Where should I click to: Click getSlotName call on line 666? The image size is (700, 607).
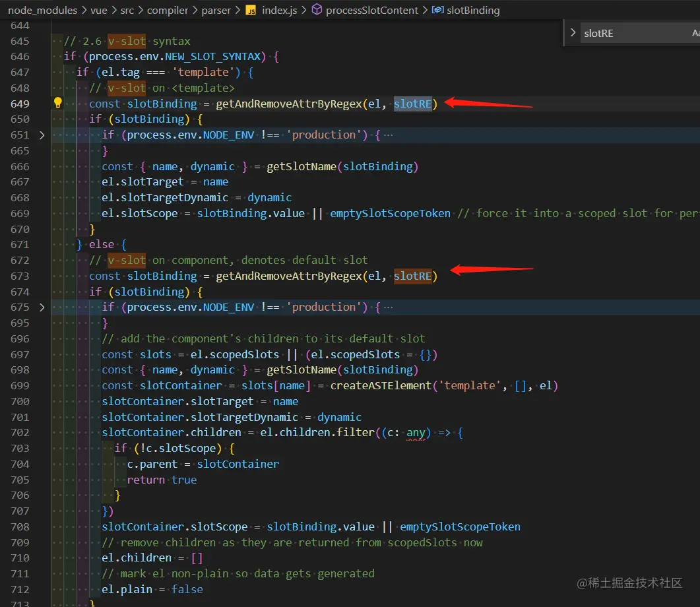[x=302, y=166]
